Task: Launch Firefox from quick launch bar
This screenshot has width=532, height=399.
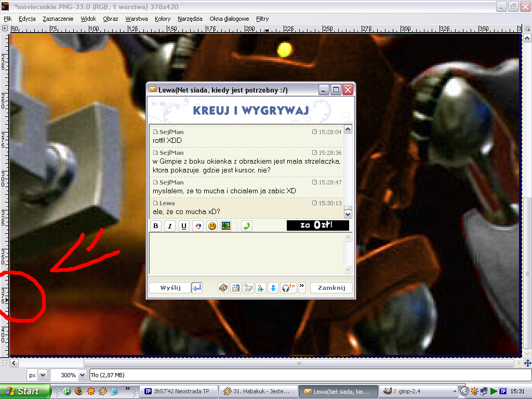Action: (79, 391)
